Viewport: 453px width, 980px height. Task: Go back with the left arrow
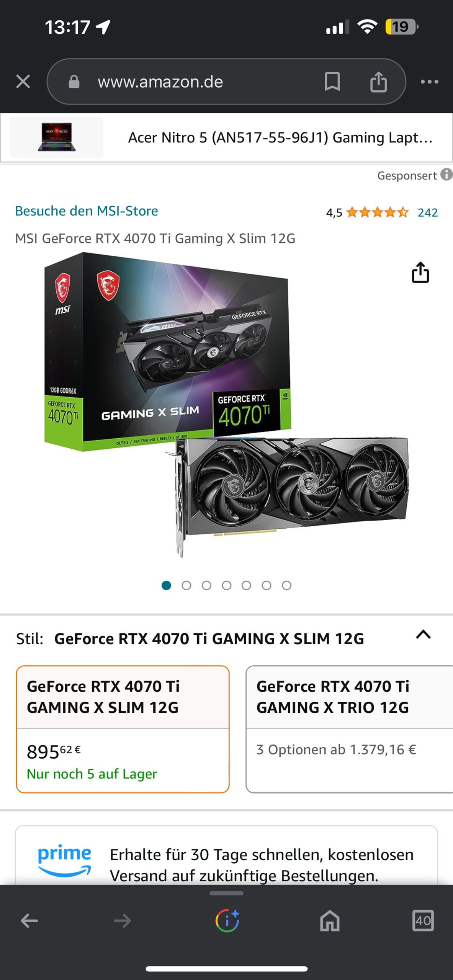click(x=29, y=920)
